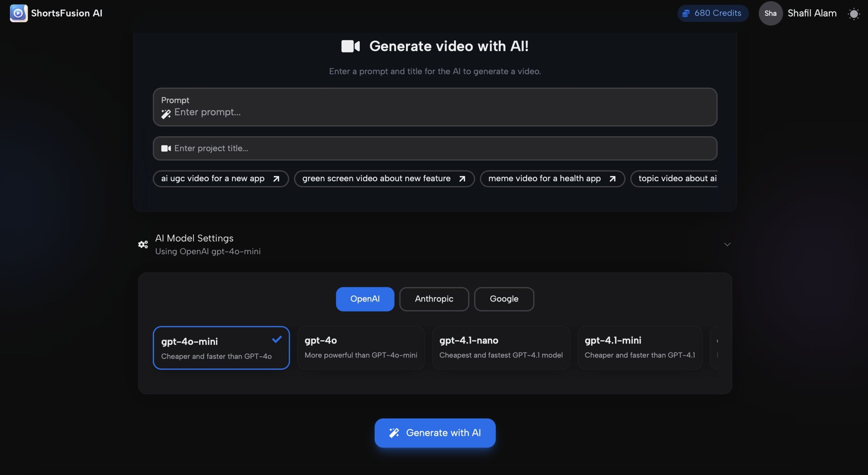The width and height of the screenshot is (868, 475).
Task: Click camera icon in project title field
Action: [166, 148]
